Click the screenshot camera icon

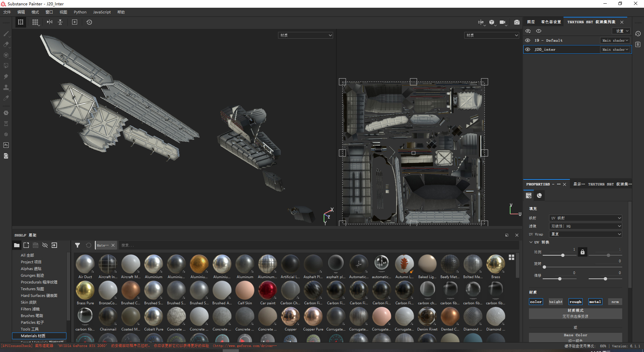[517, 22]
